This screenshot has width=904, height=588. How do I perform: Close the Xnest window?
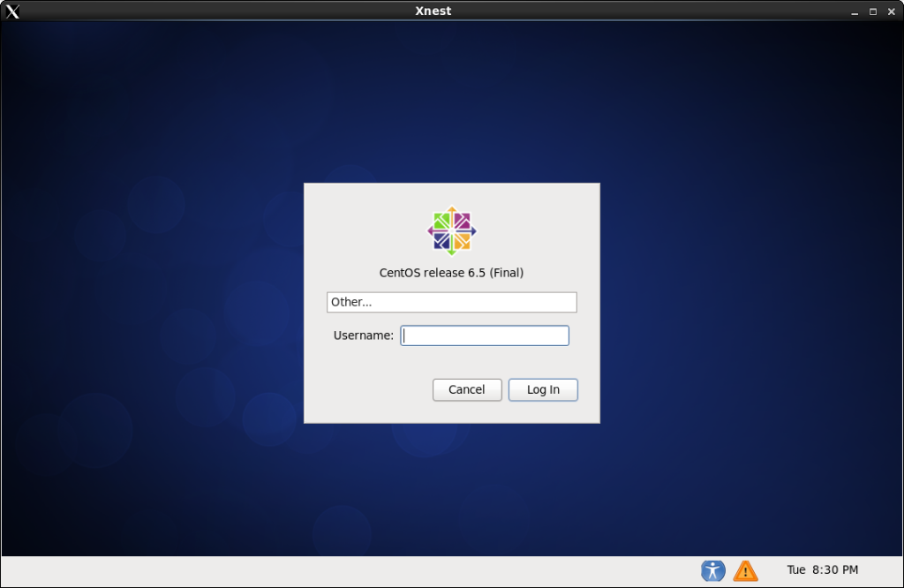click(x=892, y=11)
